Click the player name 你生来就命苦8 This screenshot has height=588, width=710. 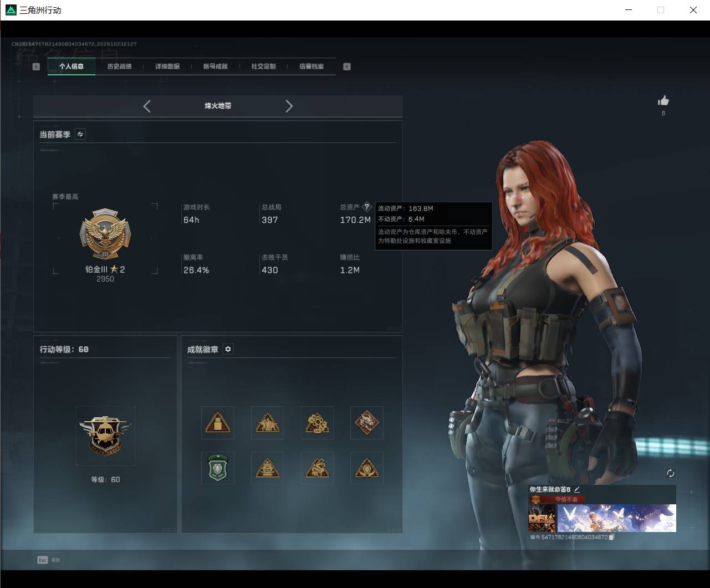550,489
